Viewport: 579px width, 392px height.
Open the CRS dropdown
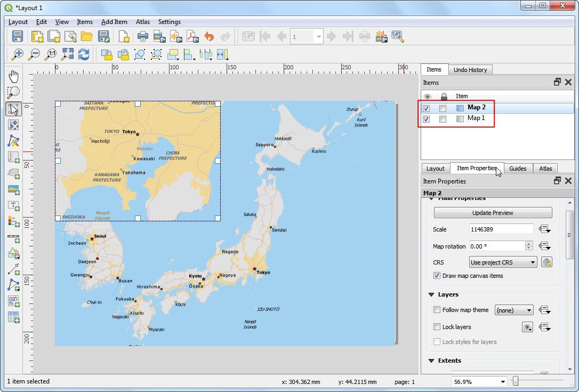click(x=503, y=262)
